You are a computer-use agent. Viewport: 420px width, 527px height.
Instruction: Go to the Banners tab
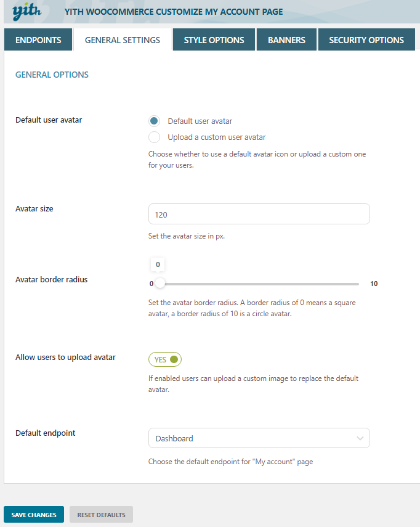(x=286, y=39)
